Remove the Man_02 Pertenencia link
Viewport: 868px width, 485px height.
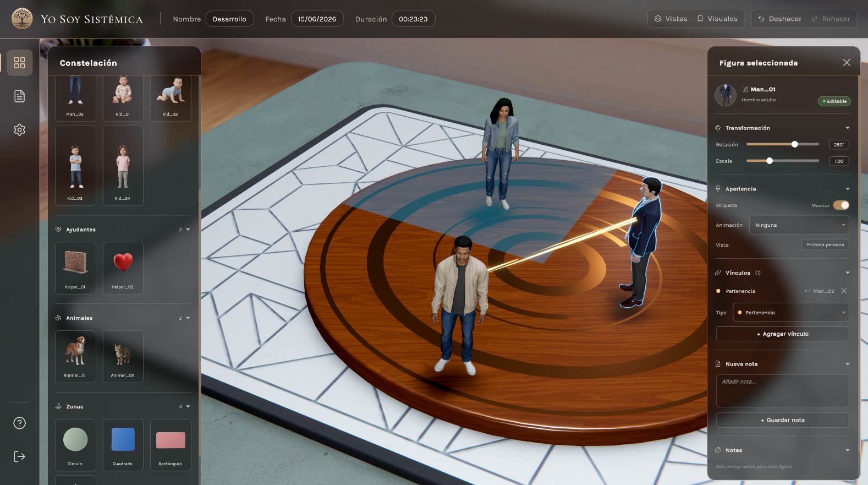click(x=844, y=291)
